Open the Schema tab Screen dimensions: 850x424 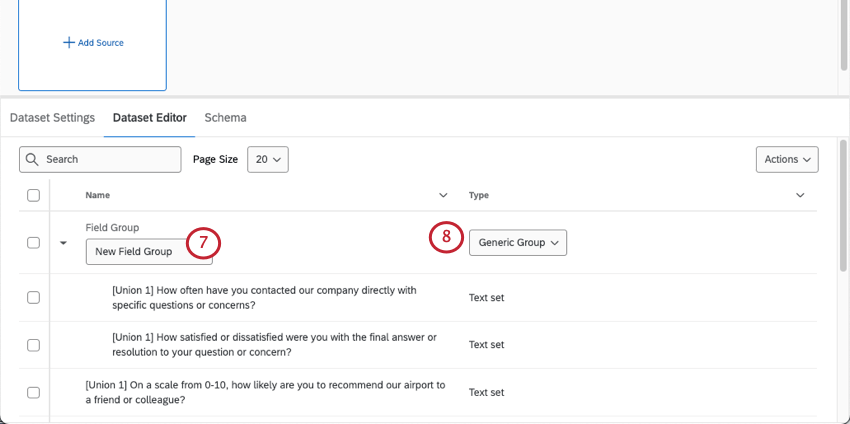[x=225, y=117]
